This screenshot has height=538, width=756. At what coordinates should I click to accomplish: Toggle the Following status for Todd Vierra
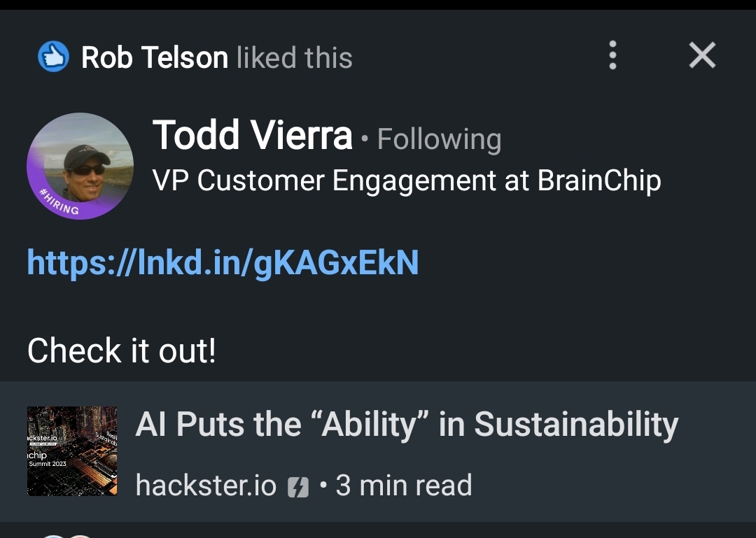point(439,139)
